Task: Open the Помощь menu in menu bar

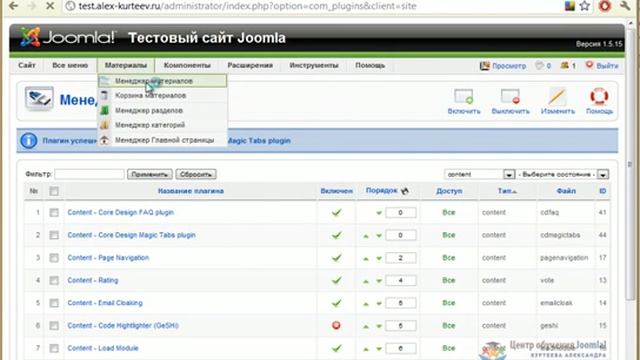Action: (370, 65)
